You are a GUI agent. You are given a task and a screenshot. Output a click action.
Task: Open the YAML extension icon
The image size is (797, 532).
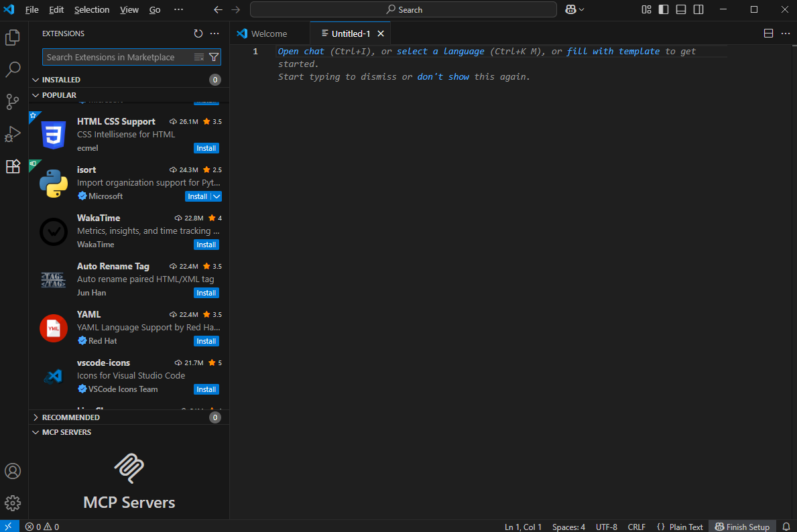tap(54, 328)
